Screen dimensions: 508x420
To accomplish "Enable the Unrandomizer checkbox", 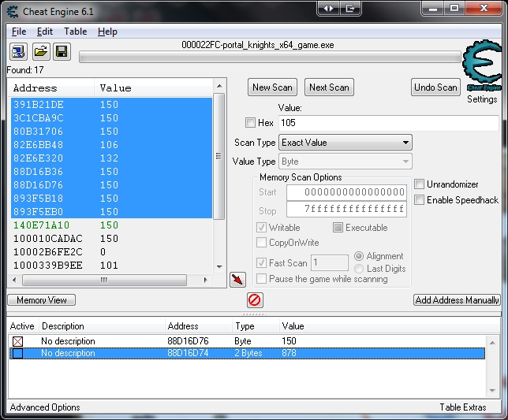I will point(420,184).
